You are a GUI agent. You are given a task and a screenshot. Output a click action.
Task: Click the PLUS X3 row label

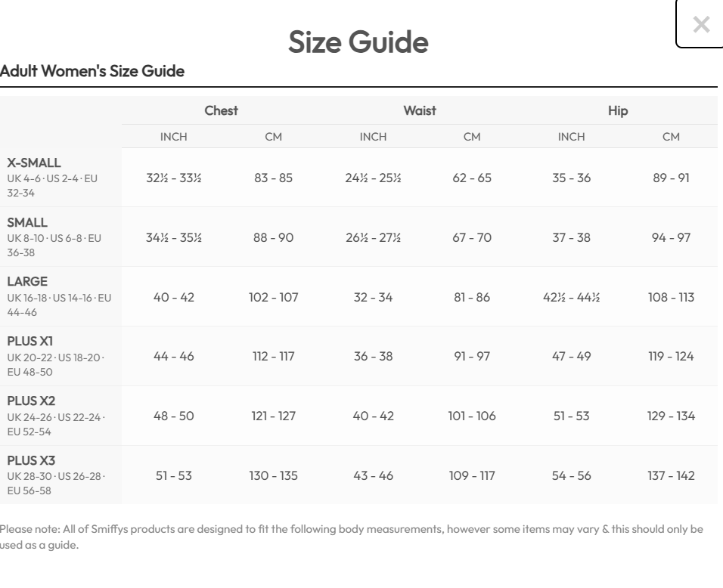point(31,461)
